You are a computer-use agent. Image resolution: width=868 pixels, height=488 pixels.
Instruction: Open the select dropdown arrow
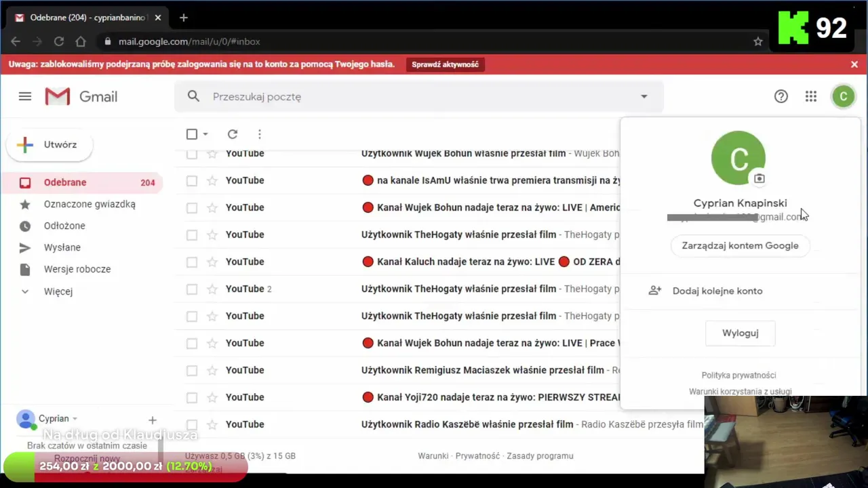pos(205,134)
